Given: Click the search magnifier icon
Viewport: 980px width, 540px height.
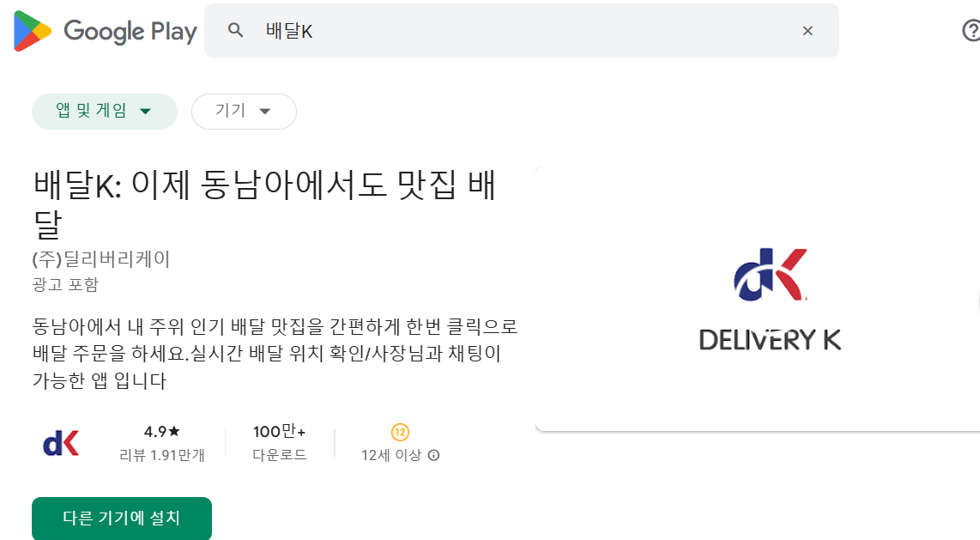Looking at the screenshot, I should (235, 30).
